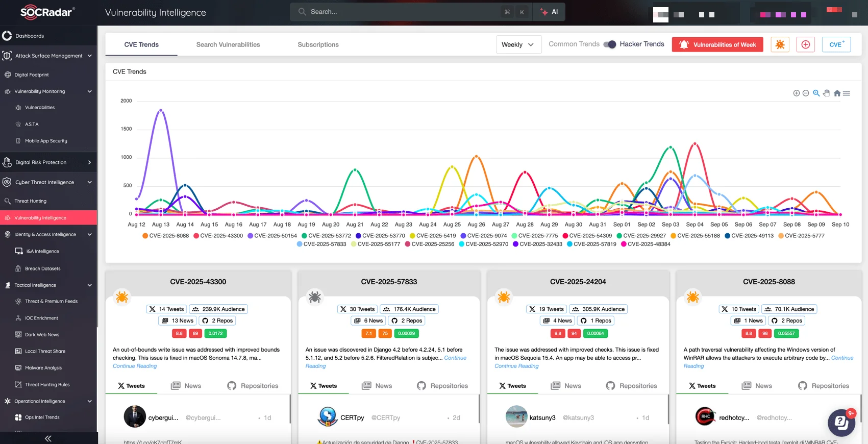This screenshot has height=444, width=868.
Task: Open the support chat widget
Action: tap(841, 422)
